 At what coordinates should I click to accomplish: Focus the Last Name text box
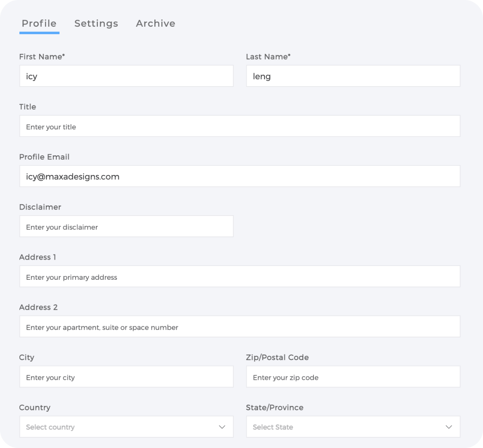coord(353,76)
